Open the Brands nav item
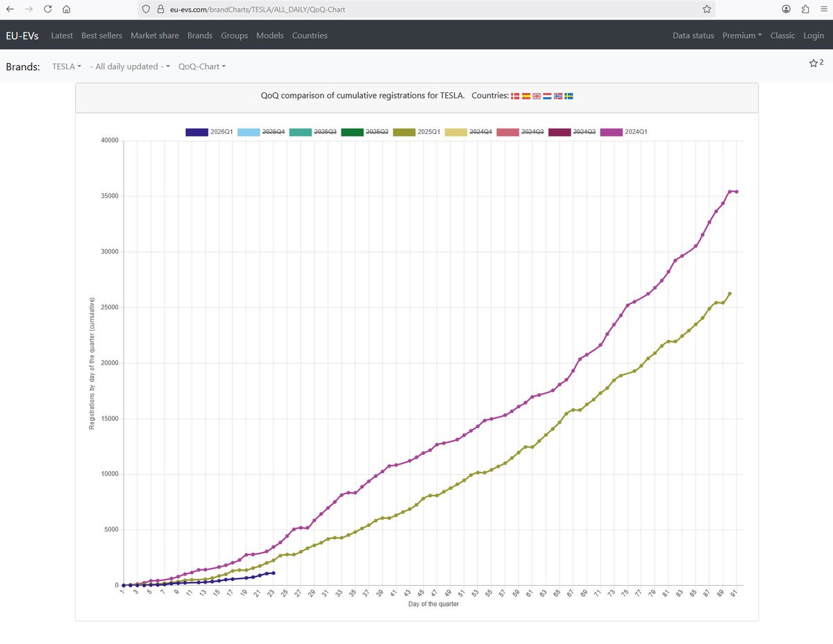 200,35
